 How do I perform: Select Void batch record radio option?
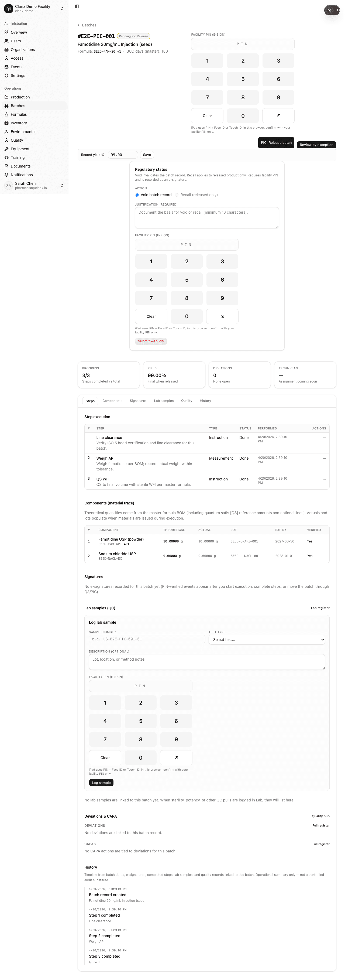137,195
